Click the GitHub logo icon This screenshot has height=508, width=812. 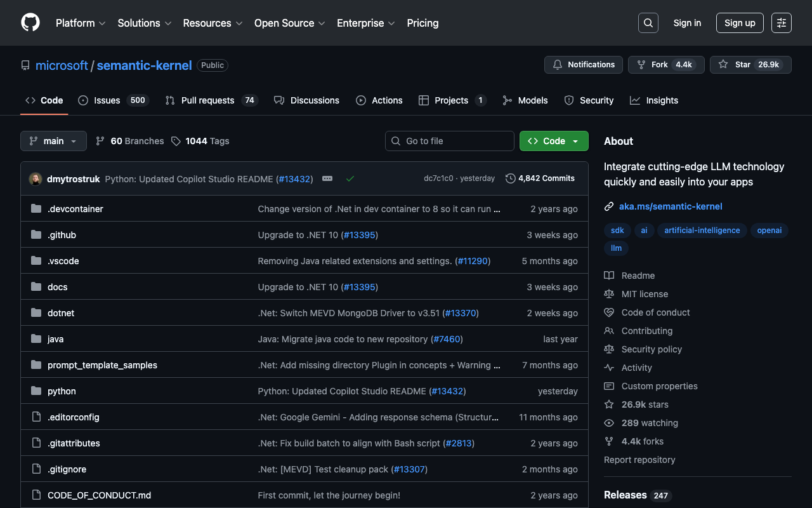pos(30,23)
